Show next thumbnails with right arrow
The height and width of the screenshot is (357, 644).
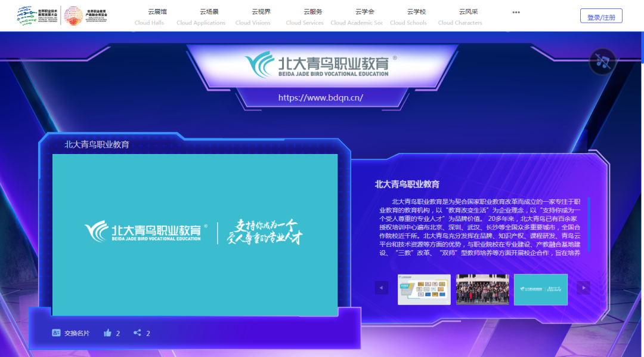583,288
